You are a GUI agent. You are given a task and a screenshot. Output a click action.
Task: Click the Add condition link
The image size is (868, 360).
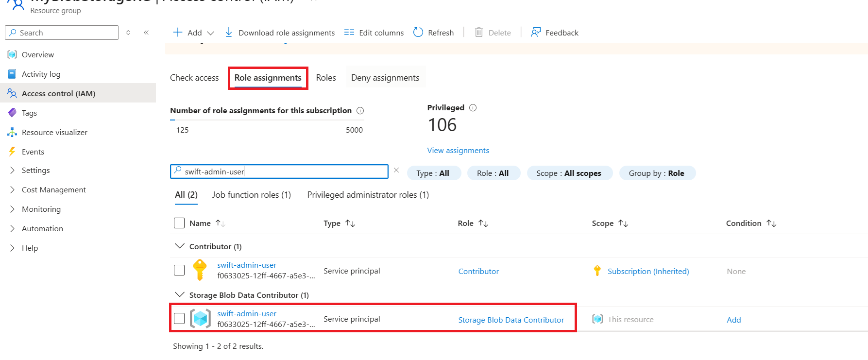(x=733, y=320)
